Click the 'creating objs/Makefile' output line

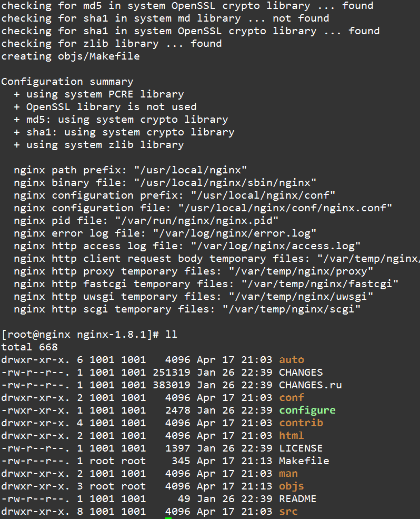click(71, 56)
